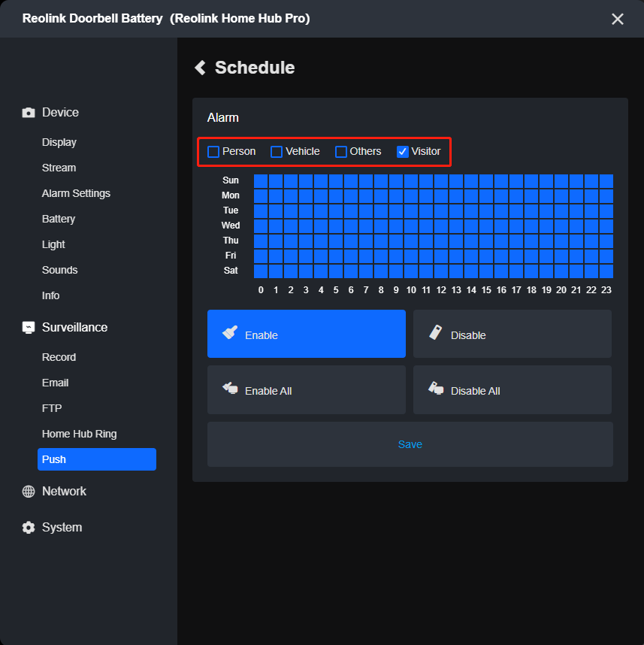
Task: Open the Sounds settings page
Action: click(x=59, y=270)
